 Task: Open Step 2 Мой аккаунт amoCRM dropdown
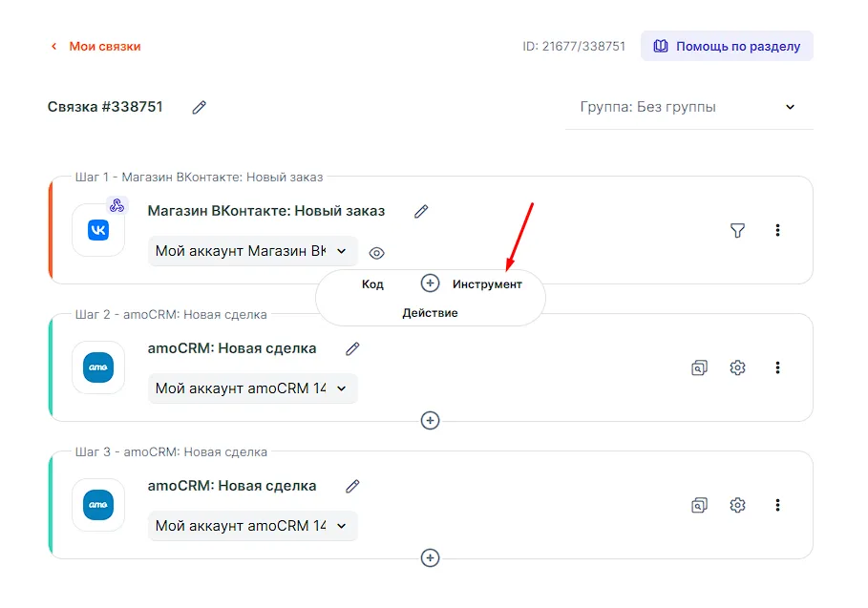tap(252, 388)
